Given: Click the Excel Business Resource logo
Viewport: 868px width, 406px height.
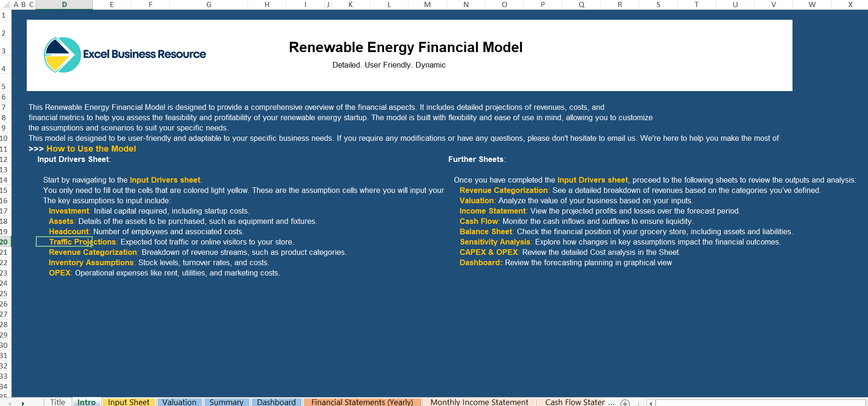Looking at the screenshot, I should [125, 55].
